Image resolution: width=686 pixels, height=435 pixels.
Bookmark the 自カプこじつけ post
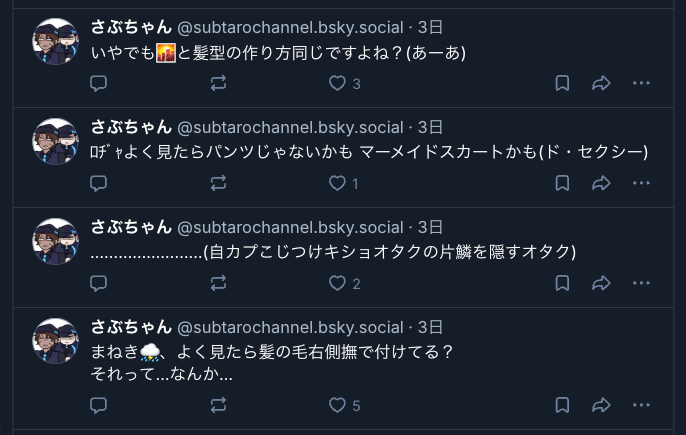coord(562,284)
